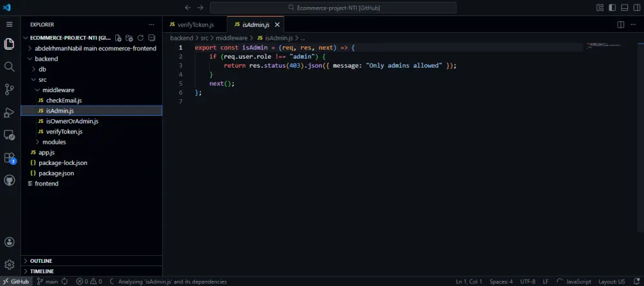Click the command center search box

coord(333,7)
